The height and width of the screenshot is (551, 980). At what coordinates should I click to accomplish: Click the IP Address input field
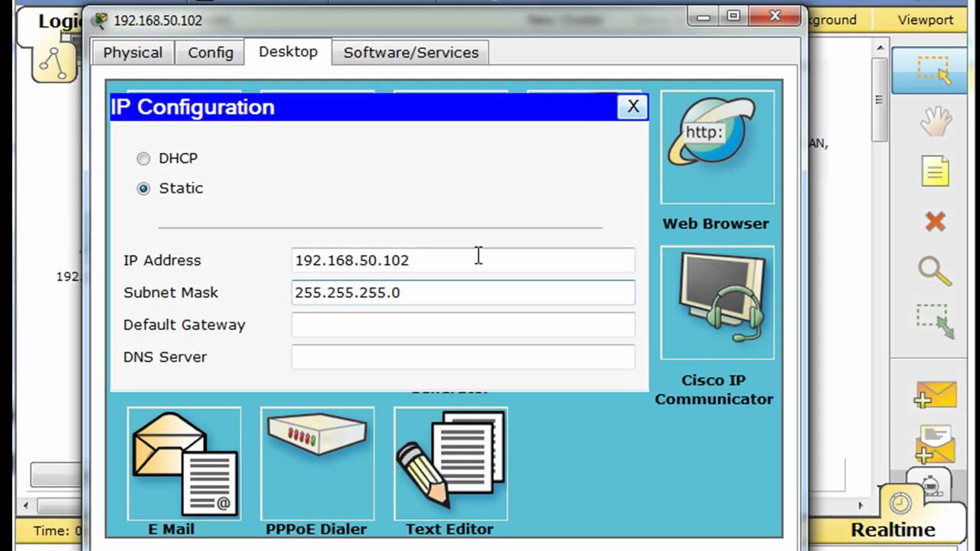pyautogui.click(x=463, y=260)
